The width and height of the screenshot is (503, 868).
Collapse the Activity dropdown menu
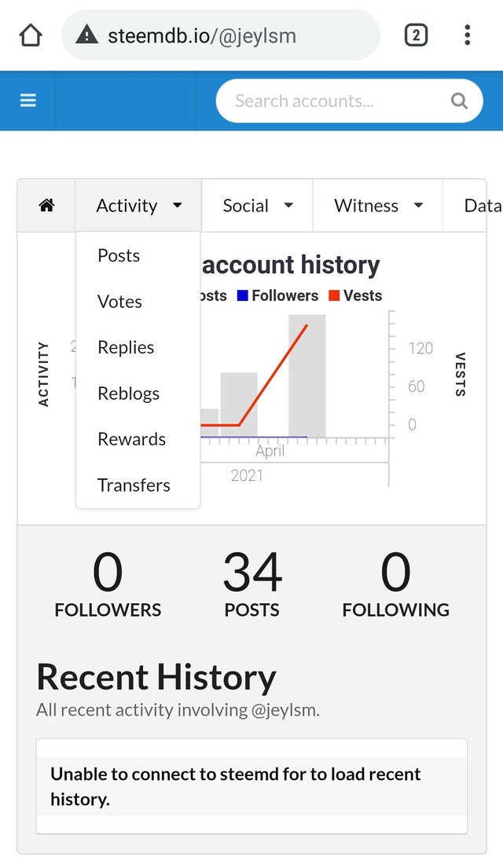coord(138,205)
